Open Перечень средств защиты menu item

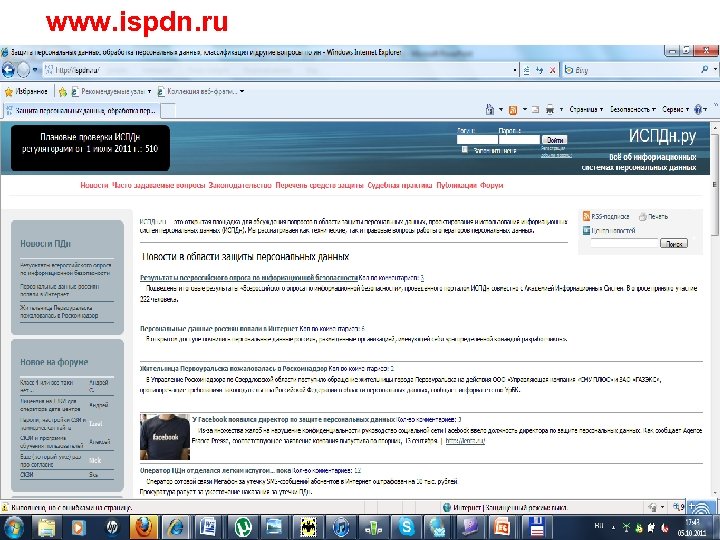pyautogui.click(x=320, y=185)
